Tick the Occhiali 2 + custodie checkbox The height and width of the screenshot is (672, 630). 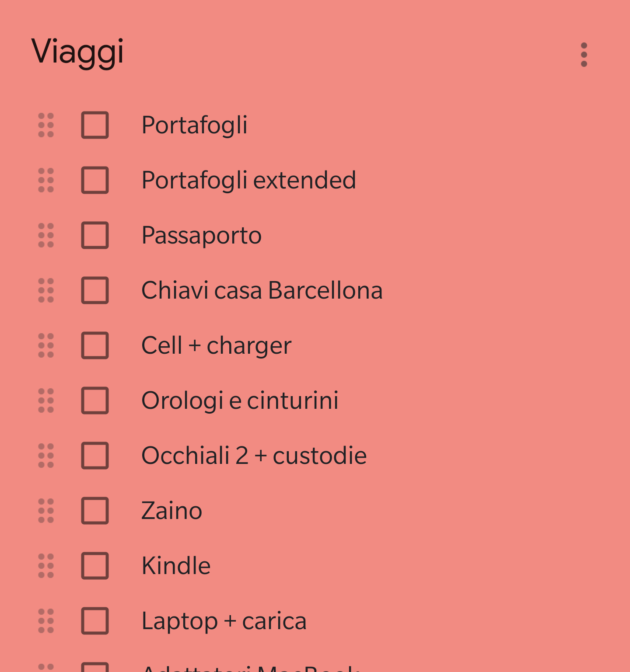(95, 456)
